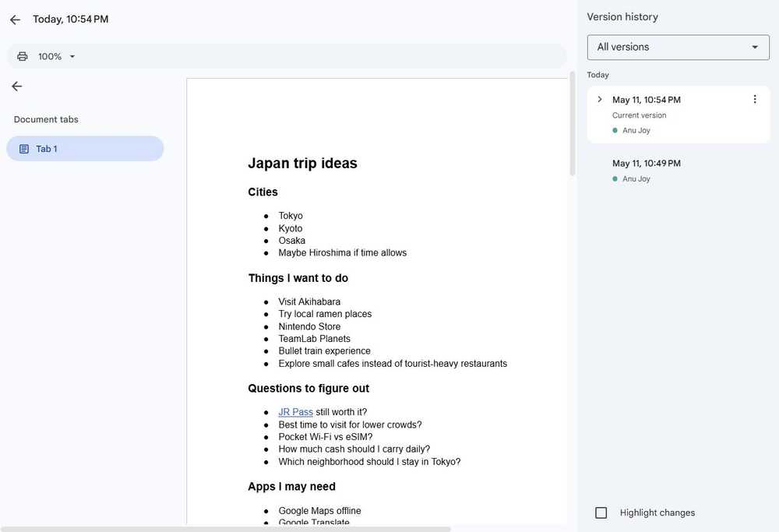
Task: Open more actions for 10:54 PM version
Action: coord(755,100)
